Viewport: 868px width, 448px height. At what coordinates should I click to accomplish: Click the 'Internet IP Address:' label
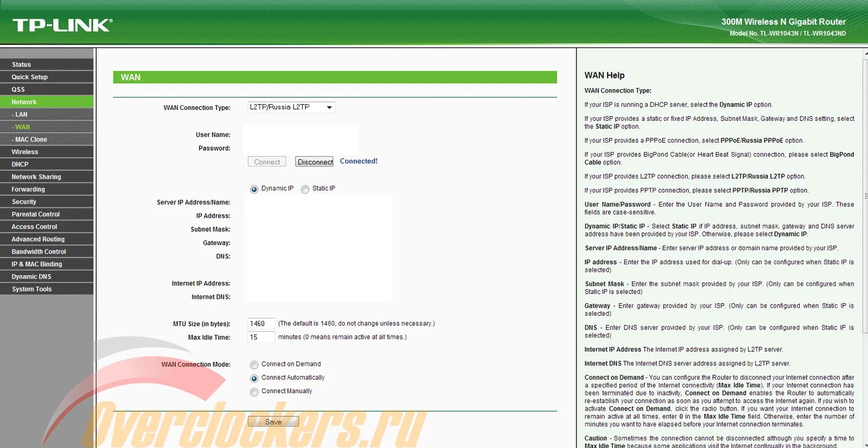click(x=201, y=283)
